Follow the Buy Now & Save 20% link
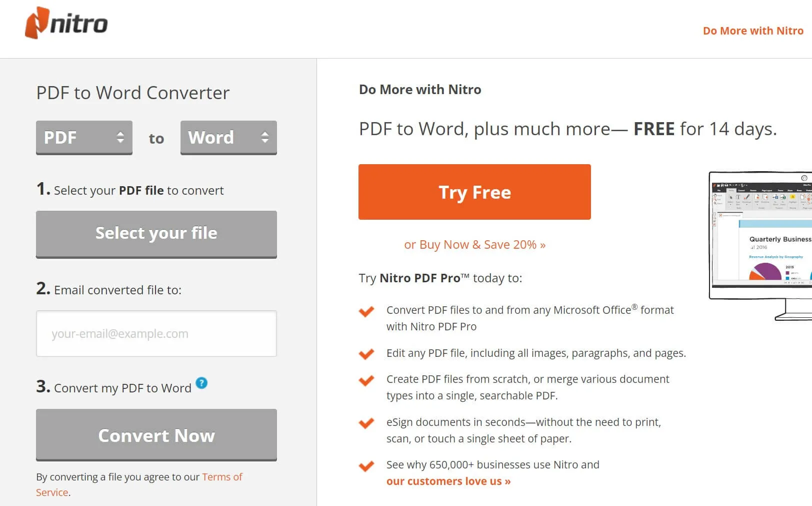 coord(474,245)
